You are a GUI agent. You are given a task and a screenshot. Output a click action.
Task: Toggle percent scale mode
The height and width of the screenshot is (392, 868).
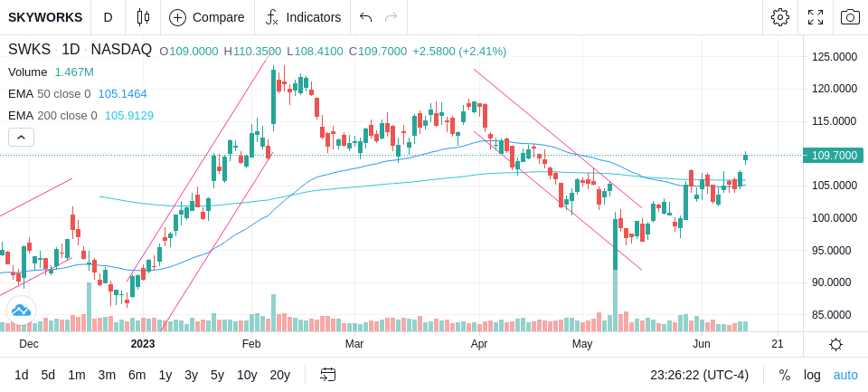point(785,376)
